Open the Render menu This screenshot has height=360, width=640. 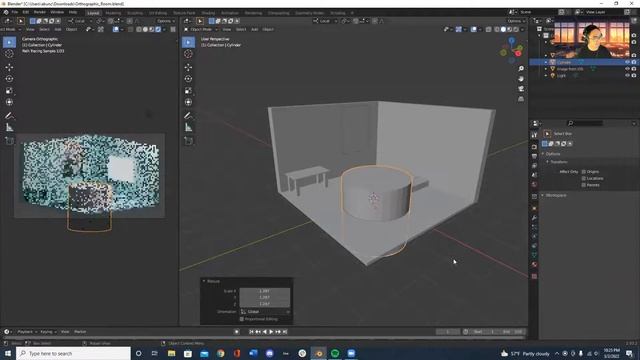click(40, 12)
